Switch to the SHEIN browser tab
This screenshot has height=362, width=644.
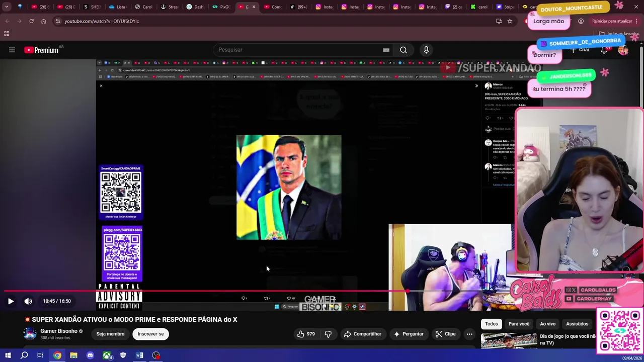pos(92,7)
